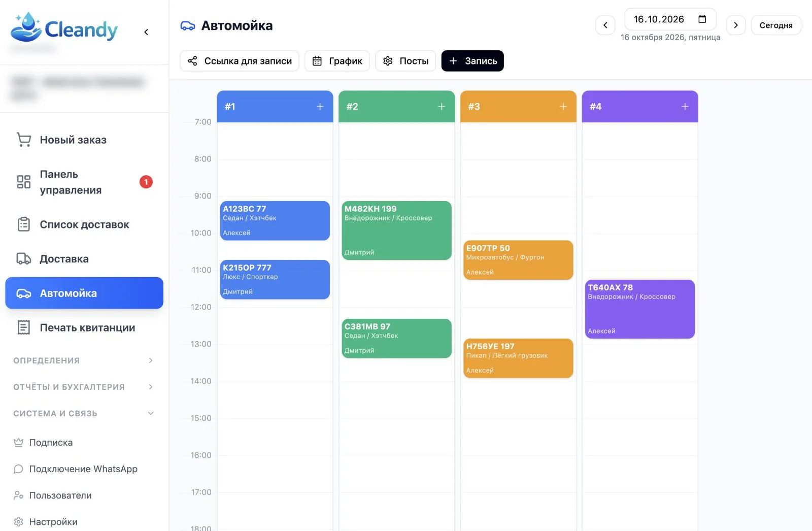
Task: Go to the next day arrow
Action: tap(736, 25)
